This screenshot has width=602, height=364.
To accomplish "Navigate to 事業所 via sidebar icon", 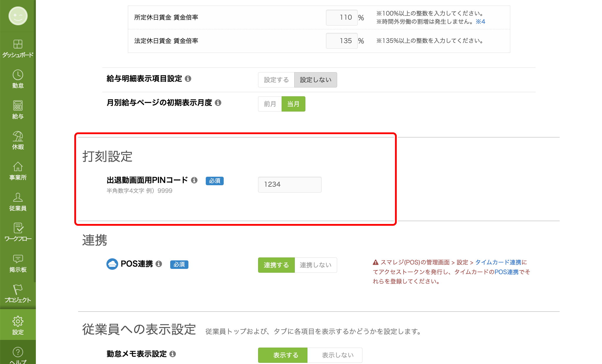I will (x=18, y=171).
